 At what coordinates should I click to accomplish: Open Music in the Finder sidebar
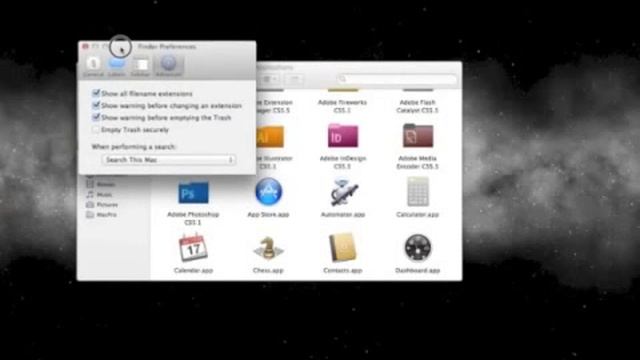pyautogui.click(x=99, y=194)
